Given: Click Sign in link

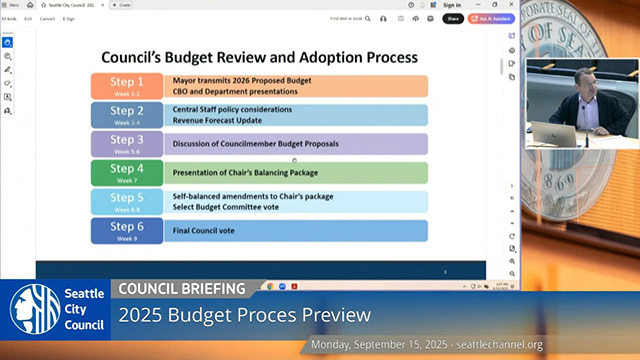Looking at the screenshot, I should (452, 5).
